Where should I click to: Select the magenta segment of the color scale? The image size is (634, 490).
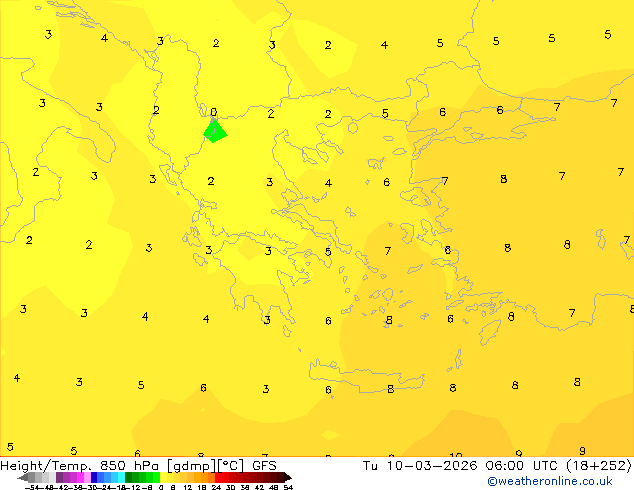click(x=76, y=477)
